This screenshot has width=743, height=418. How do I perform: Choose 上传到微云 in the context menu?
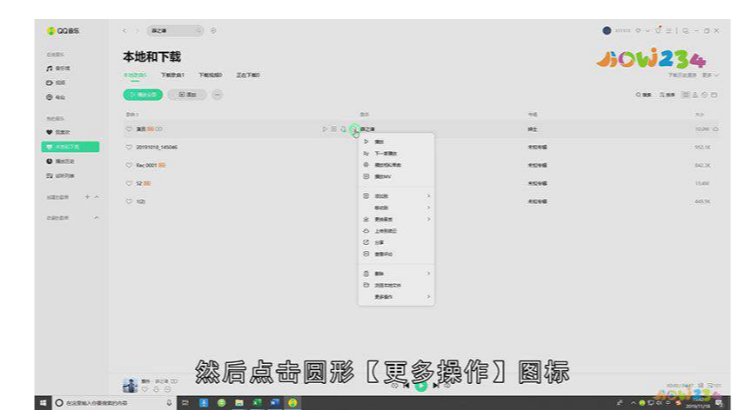396,231
